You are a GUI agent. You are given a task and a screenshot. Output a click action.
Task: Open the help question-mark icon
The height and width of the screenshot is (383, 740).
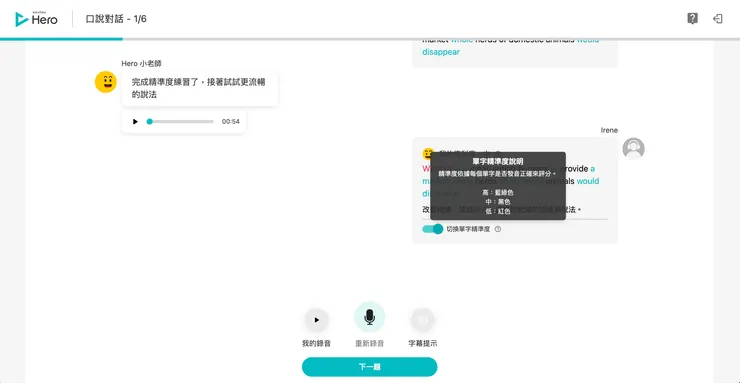pyautogui.click(x=692, y=19)
